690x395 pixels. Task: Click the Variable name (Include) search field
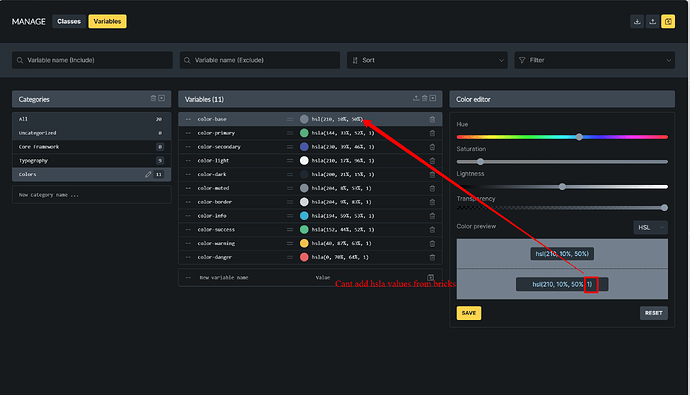tap(92, 60)
